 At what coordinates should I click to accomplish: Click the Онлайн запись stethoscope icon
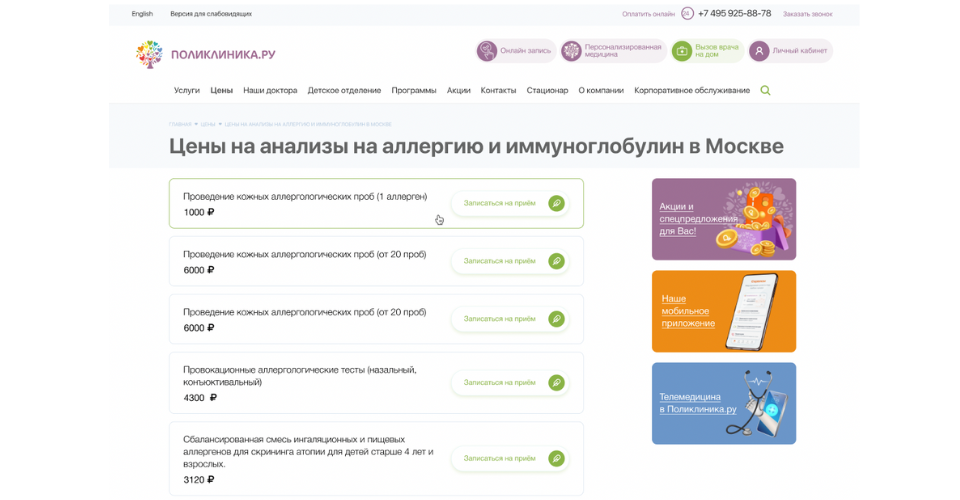pos(487,51)
